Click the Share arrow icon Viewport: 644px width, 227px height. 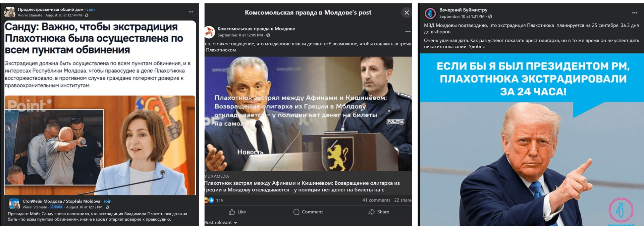tap(371, 212)
